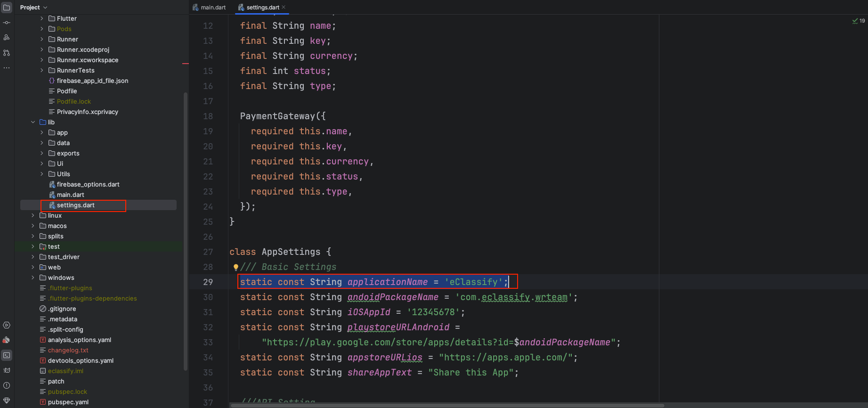Viewport: 868px width, 408px height.
Task: Expand the Utils folder
Action: click(42, 174)
